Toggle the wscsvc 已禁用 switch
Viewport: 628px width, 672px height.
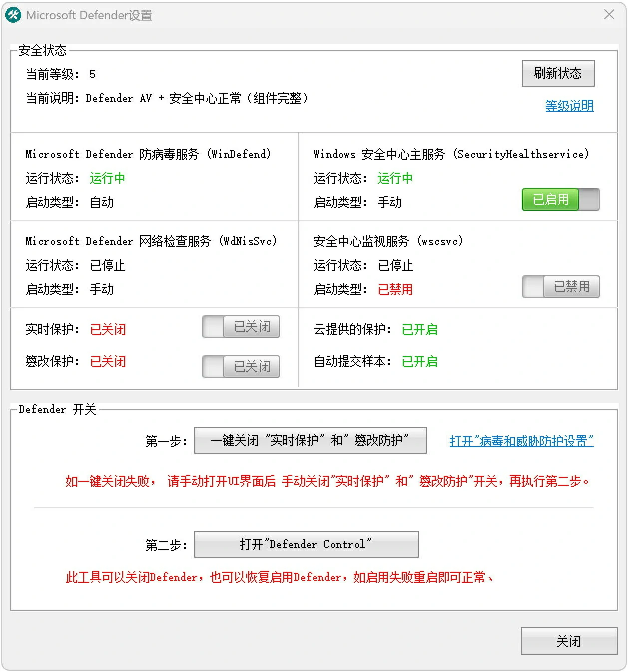click(x=560, y=287)
